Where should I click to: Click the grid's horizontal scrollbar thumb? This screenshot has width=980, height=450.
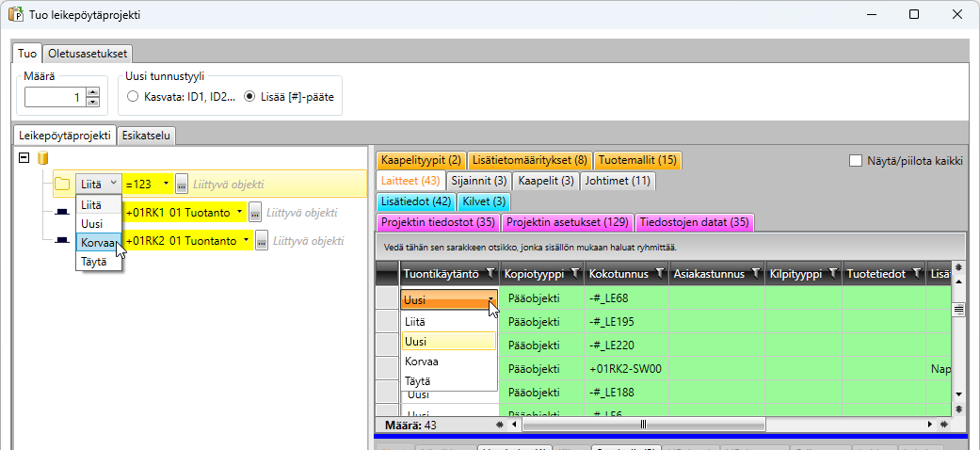pyautogui.click(x=643, y=425)
